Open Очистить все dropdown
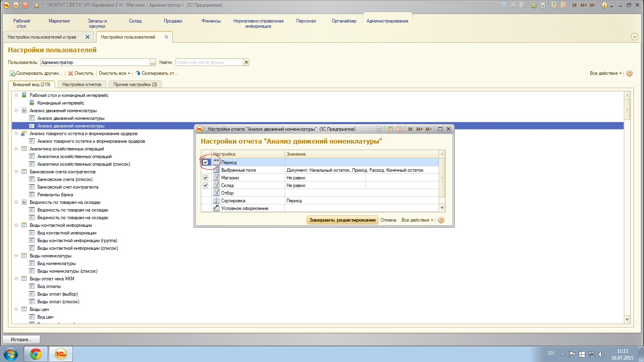Image resolution: width=644 pixels, height=362 pixels. point(115,73)
